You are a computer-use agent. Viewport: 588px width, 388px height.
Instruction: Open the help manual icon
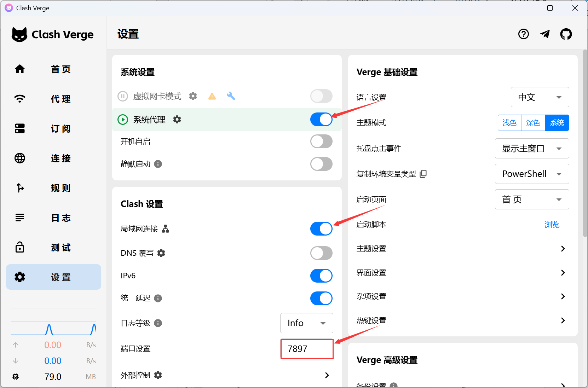(523, 34)
